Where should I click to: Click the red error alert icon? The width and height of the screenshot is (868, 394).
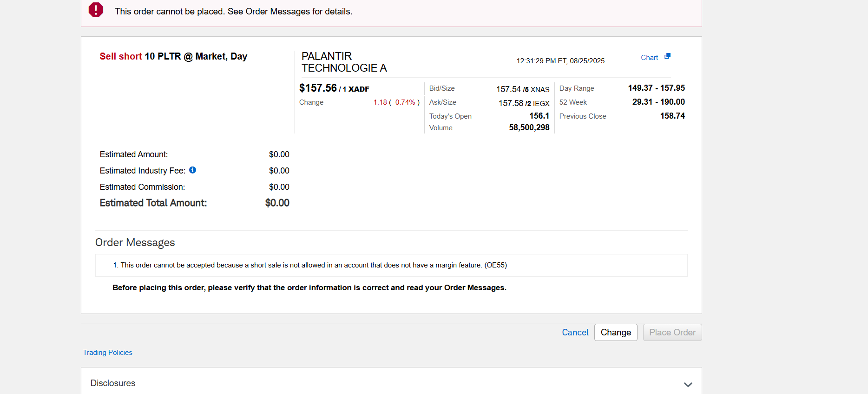96,9
